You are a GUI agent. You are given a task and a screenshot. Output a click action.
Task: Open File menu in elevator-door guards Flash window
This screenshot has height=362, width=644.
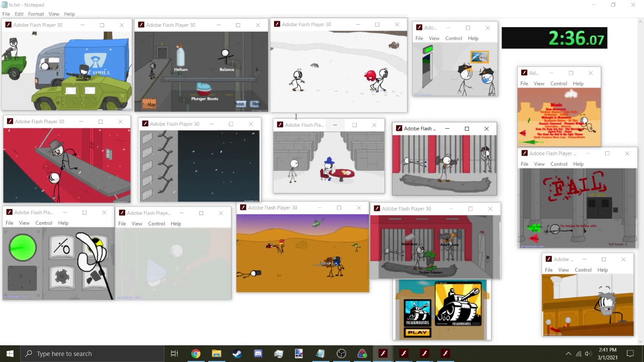(419, 38)
